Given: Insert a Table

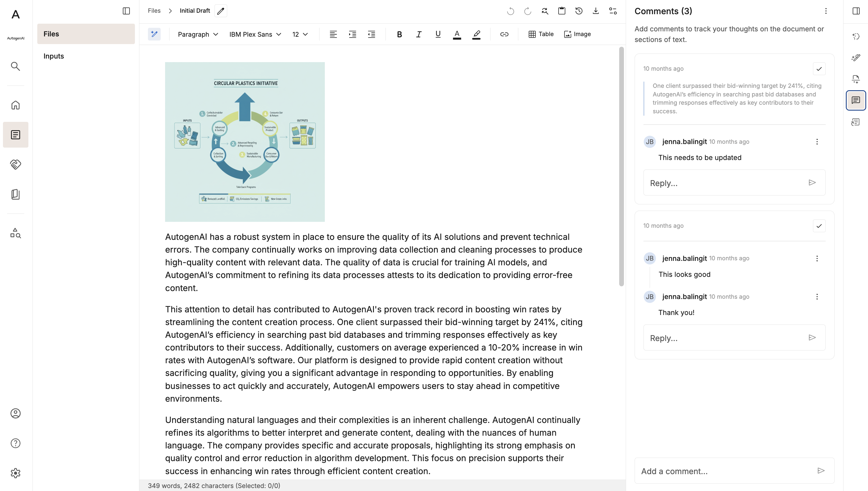Looking at the screenshot, I should click(x=541, y=34).
